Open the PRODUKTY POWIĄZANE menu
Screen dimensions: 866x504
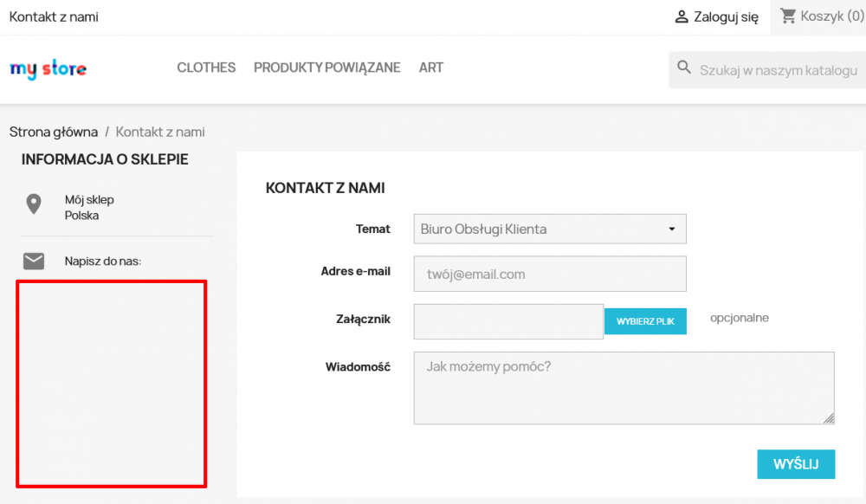tap(326, 68)
